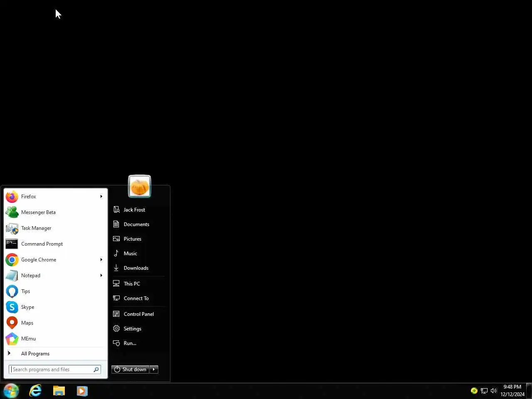Expand the All Programs arrow
The image size is (532, 399).
click(9, 353)
